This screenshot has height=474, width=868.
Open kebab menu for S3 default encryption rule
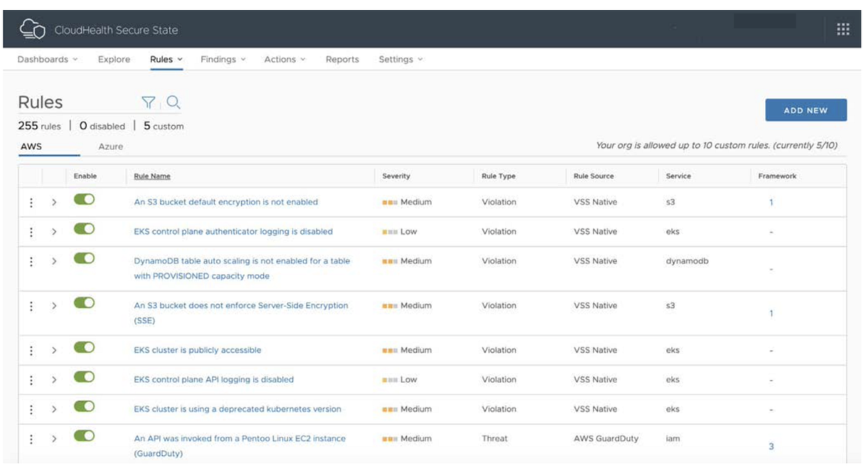coord(31,203)
